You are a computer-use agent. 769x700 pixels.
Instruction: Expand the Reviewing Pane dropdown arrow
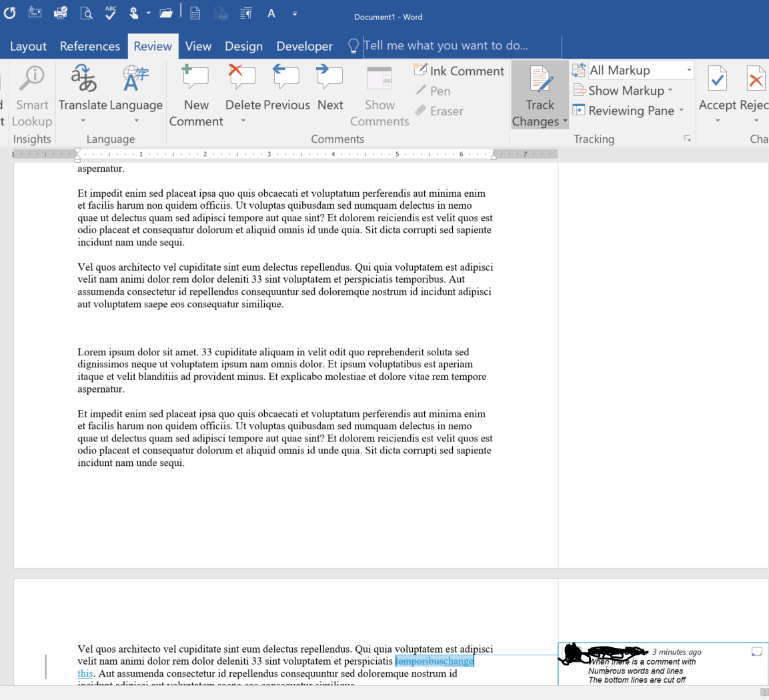click(x=681, y=111)
